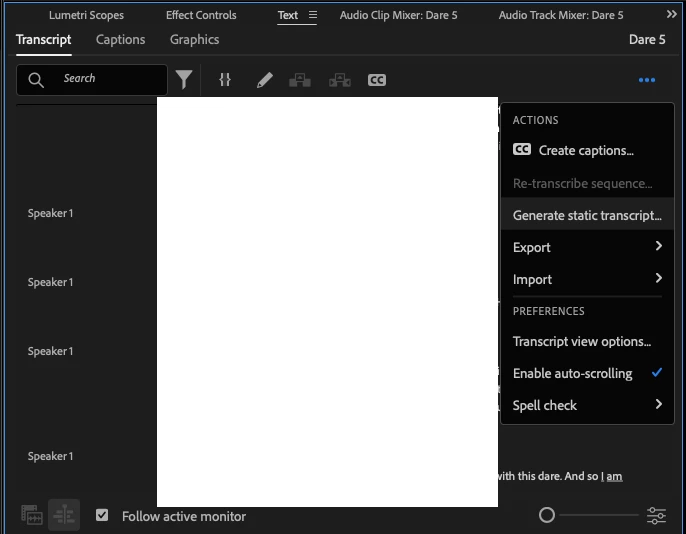The width and height of the screenshot is (686, 534).
Task: Choose Create captions... from the menu
Action: point(587,150)
